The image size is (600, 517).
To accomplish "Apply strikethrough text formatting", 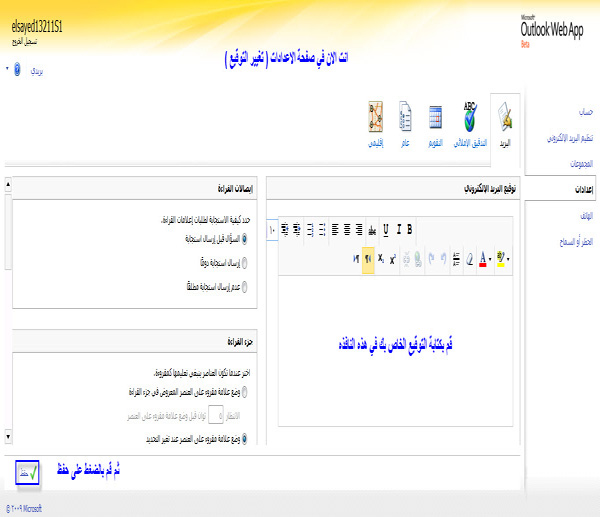I will (372, 229).
